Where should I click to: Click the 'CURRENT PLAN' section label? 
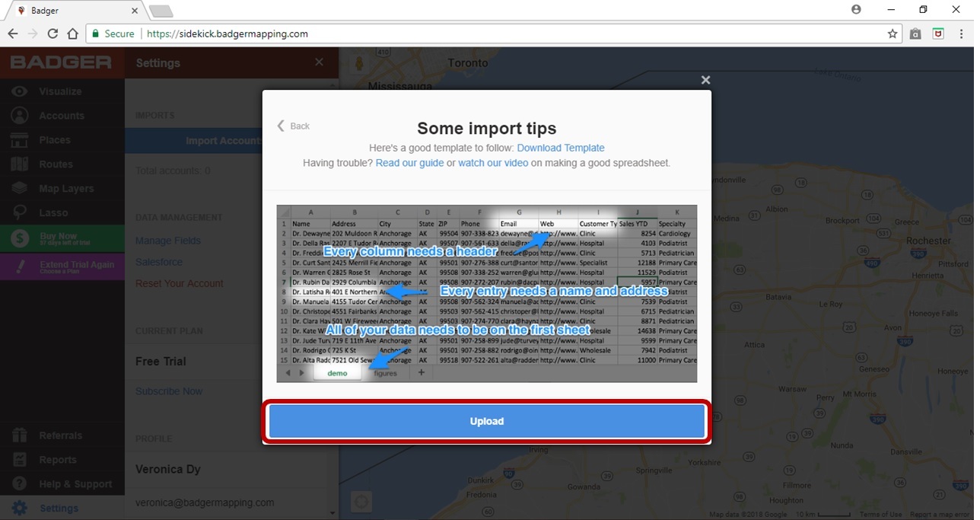point(169,331)
